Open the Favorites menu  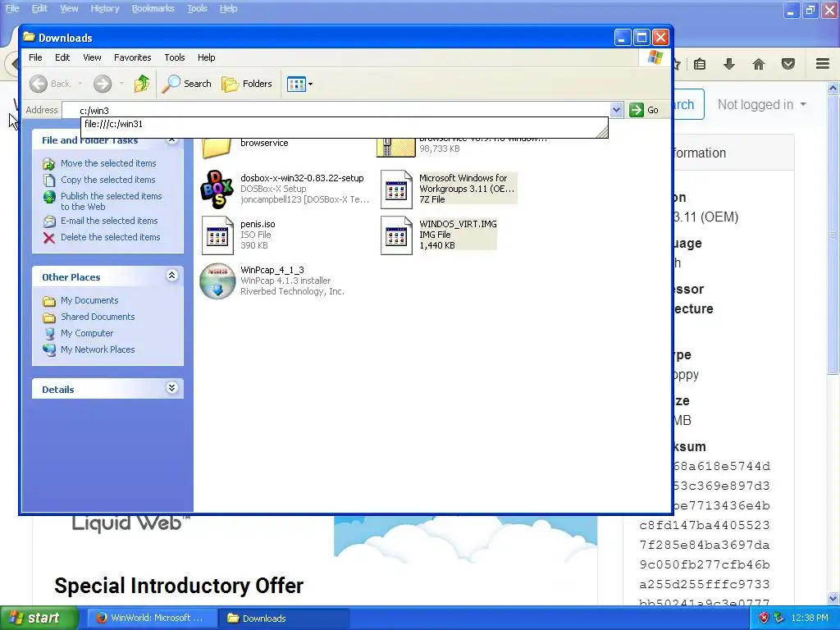[132, 57]
